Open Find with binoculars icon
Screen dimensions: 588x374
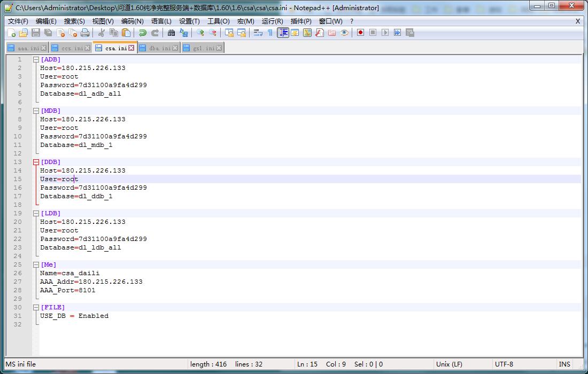point(172,33)
